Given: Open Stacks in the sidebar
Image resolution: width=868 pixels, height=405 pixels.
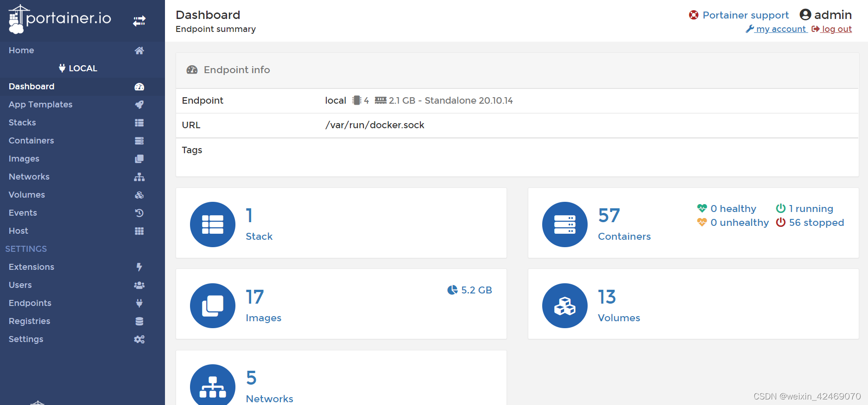Looking at the screenshot, I should pos(22,122).
